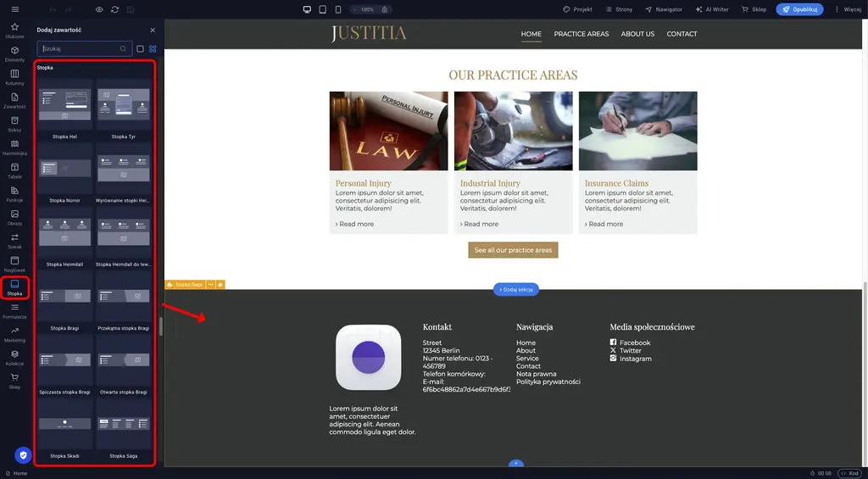Image resolution: width=868 pixels, height=479 pixels.
Task: Open Boksy category in sidebar
Action: click(14, 124)
